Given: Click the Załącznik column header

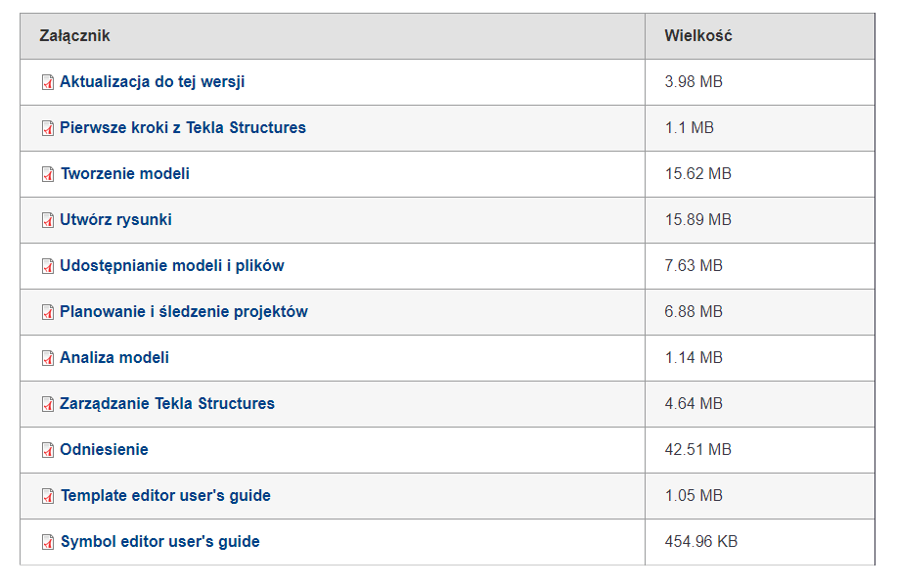Looking at the screenshot, I should 75,35.
